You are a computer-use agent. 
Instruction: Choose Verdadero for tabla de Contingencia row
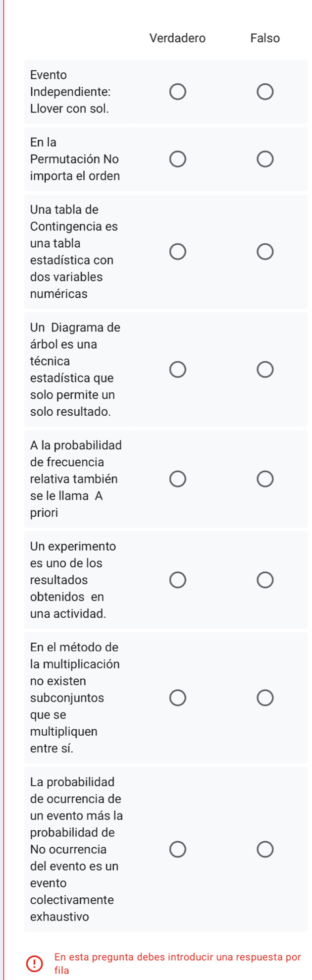[x=178, y=252]
